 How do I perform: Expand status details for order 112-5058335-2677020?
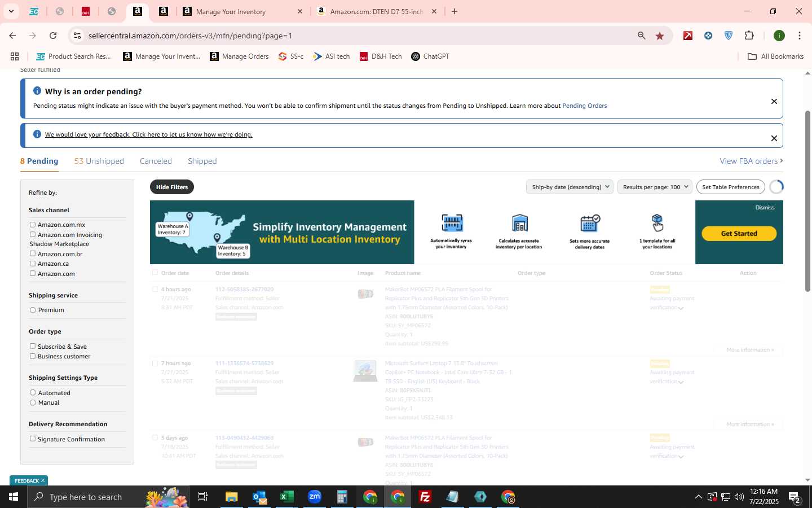[x=681, y=308]
